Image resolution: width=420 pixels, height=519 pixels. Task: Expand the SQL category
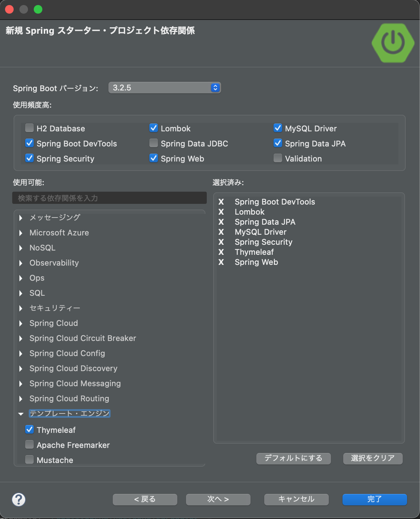[x=21, y=293]
